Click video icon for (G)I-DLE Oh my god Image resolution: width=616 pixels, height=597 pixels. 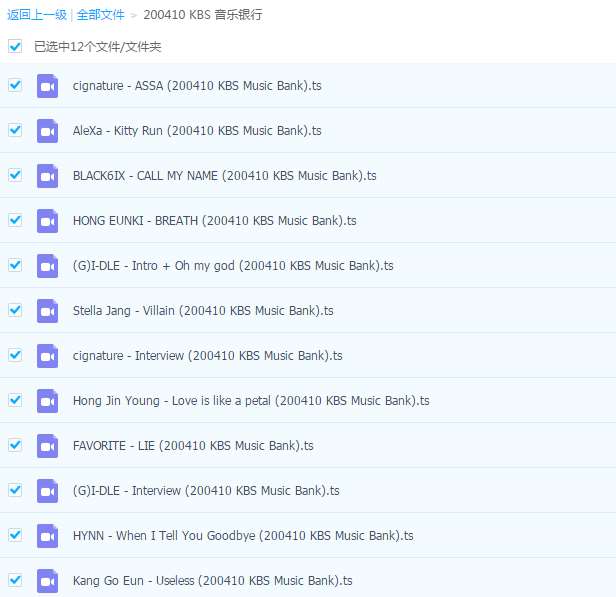47,266
